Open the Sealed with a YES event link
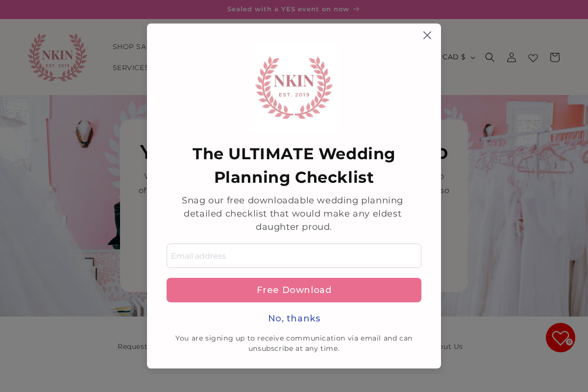This screenshot has height=392, width=588. [x=289, y=9]
